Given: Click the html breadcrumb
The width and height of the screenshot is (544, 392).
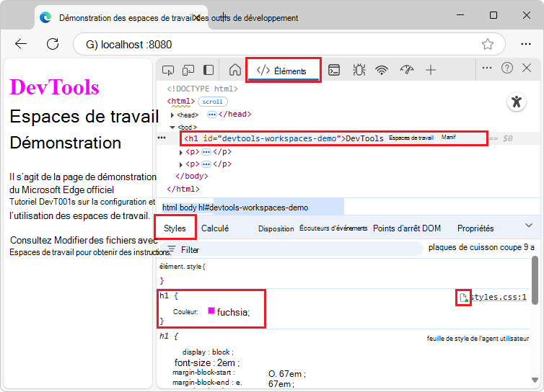Looking at the screenshot, I should click(x=170, y=208).
